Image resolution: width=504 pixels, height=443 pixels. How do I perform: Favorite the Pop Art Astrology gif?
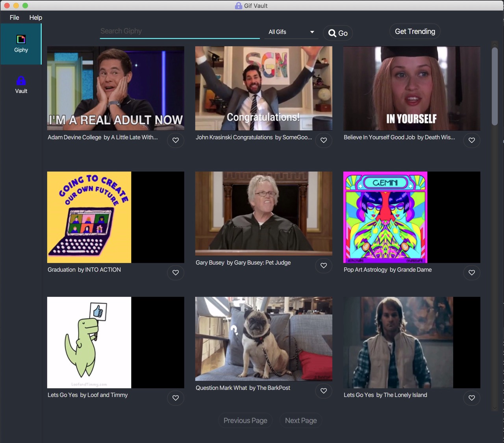point(472,273)
